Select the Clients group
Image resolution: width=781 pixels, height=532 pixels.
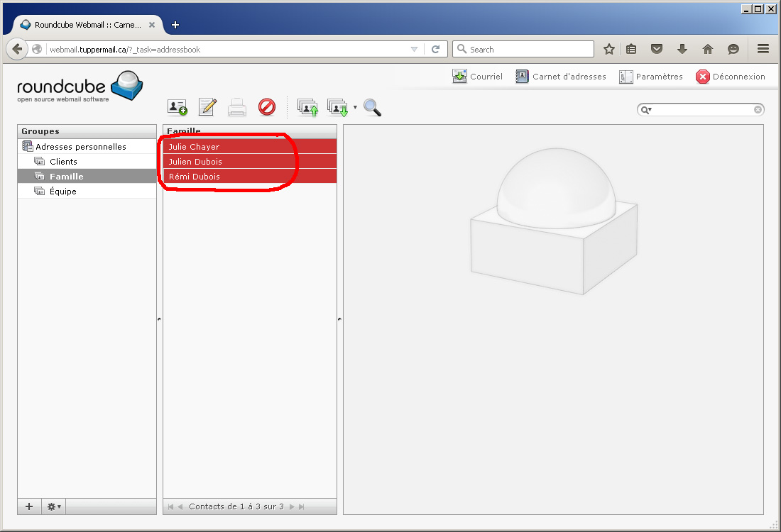pyautogui.click(x=63, y=162)
